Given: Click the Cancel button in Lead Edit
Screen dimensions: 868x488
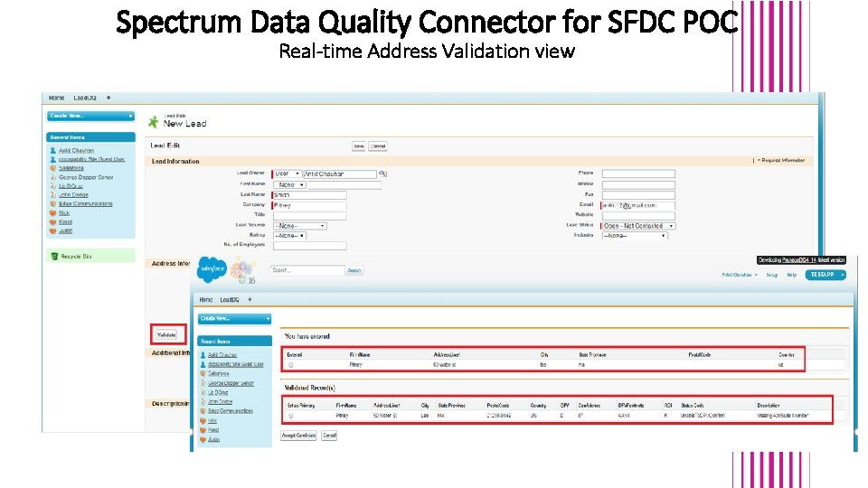Looking at the screenshot, I should click(x=378, y=146).
